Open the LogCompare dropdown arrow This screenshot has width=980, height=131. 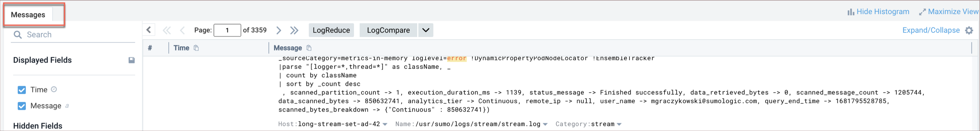(426, 30)
